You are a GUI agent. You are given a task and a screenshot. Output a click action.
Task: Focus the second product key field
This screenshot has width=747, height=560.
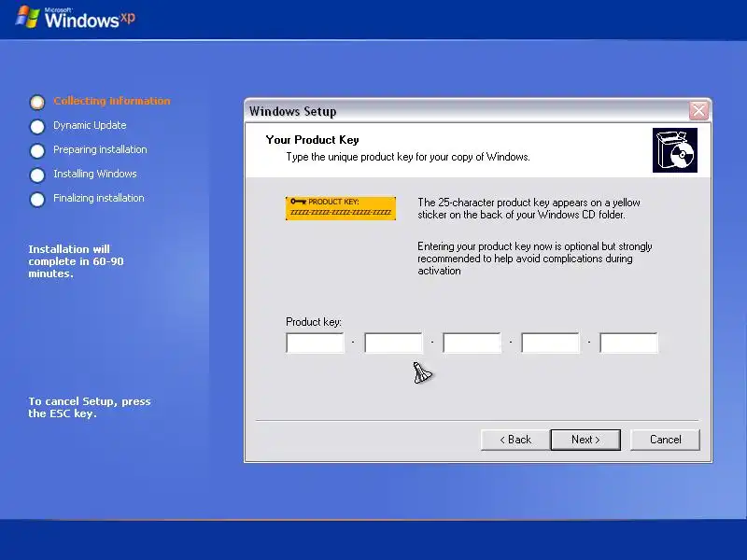point(393,343)
